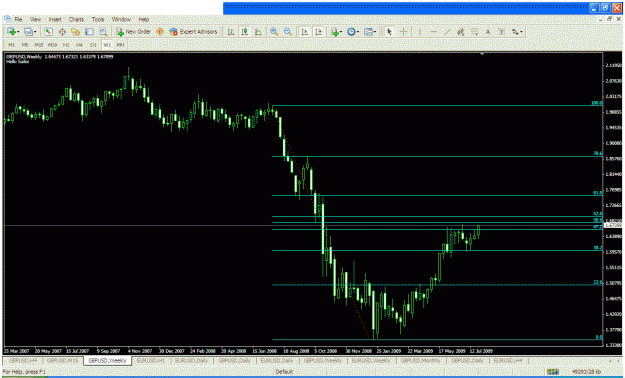Set timeframe to M1
This screenshot has height=378, width=625.
12,45
